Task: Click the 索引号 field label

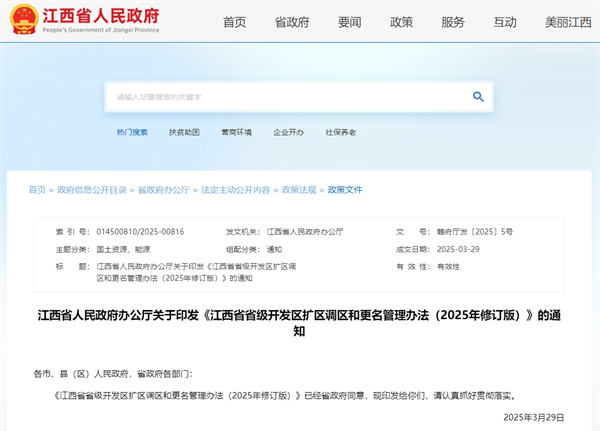Action: pyautogui.click(x=73, y=232)
